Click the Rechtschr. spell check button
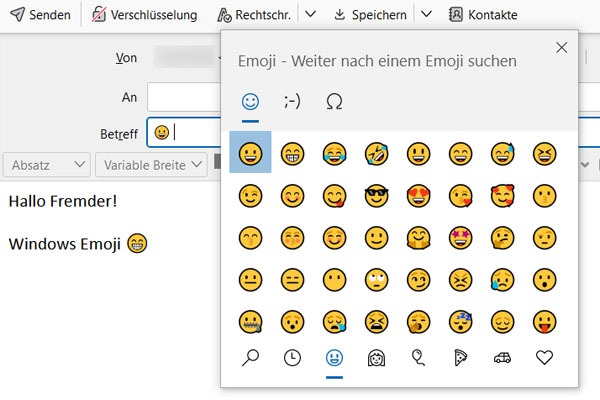600x400 pixels. pos(254,15)
